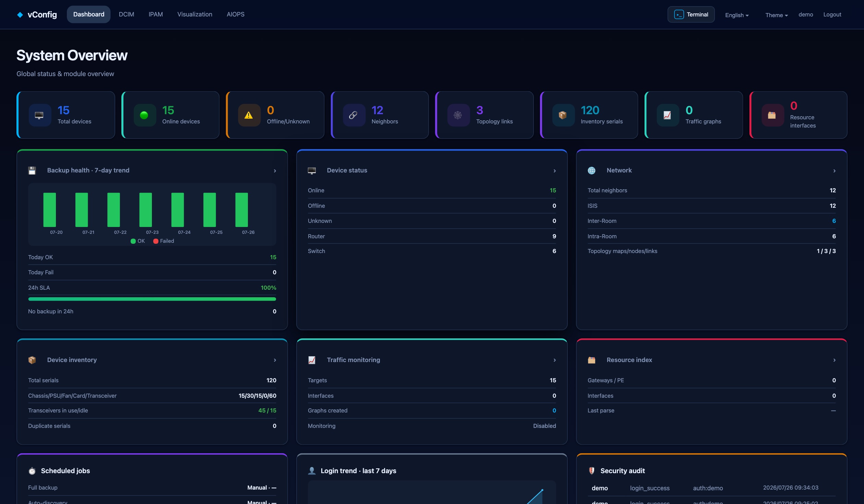This screenshot has height=504, width=864.
Task: Click the ISIS neighbors row
Action: pyautogui.click(x=712, y=206)
